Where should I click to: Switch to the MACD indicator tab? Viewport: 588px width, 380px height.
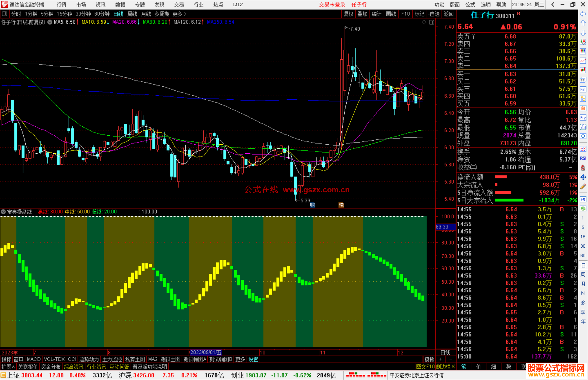pos(33,359)
